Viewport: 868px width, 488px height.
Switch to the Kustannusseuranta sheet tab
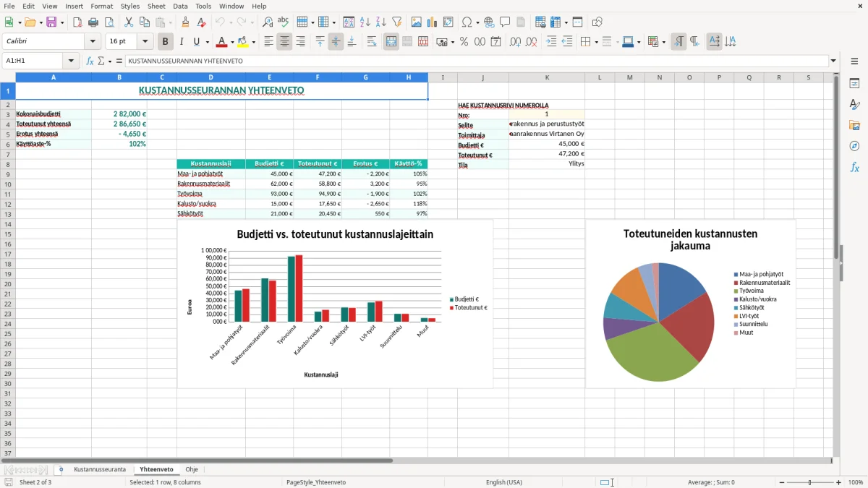pyautogui.click(x=100, y=469)
